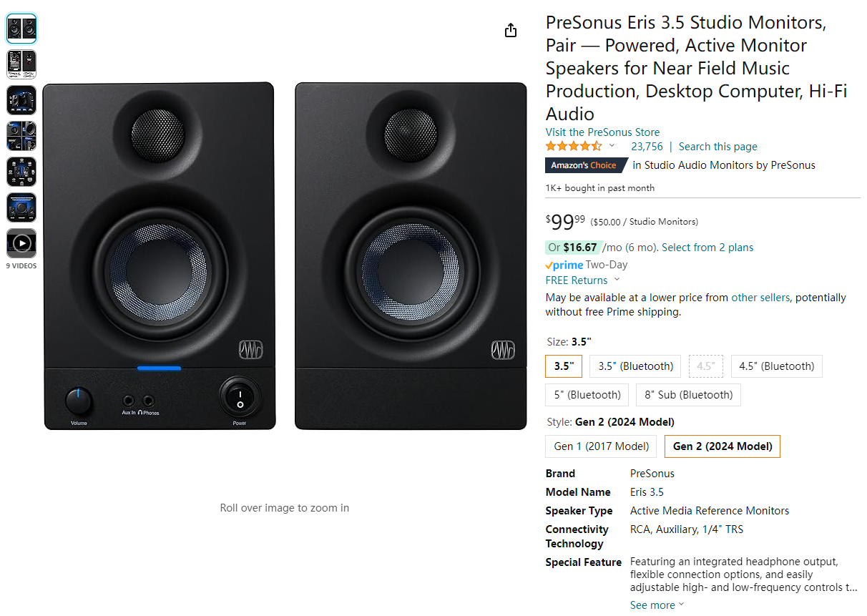Open the 23,756 ratings link
867x616 pixels.
pyautogui.click(x=647, y=147)
